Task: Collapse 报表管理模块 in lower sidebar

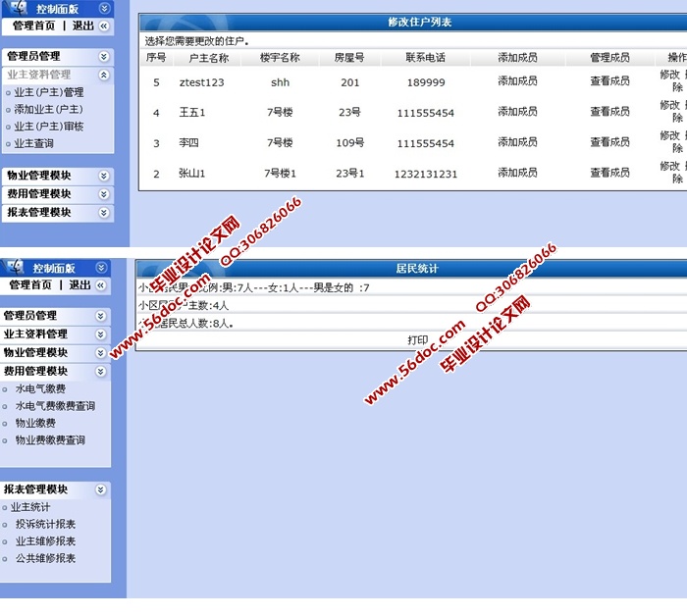Action: pos(101,489)
